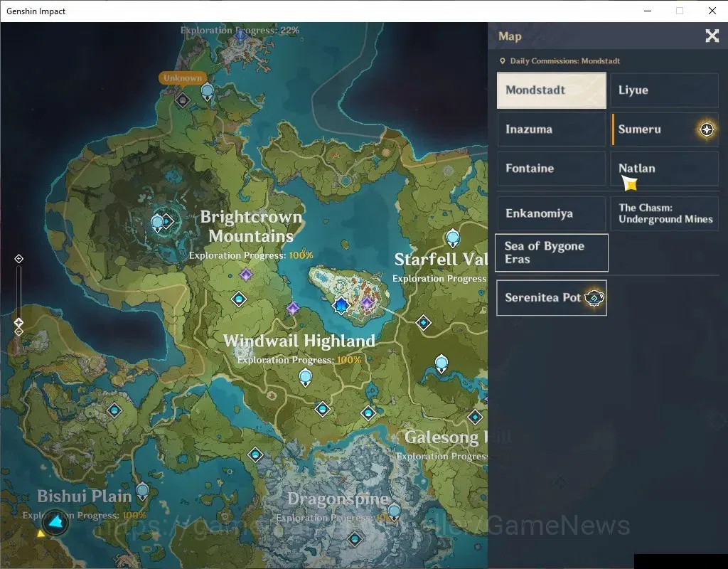Open the domain marker just east of Mondstadt city bridge
The image size is (728, 569).
[x=423, y=322]
